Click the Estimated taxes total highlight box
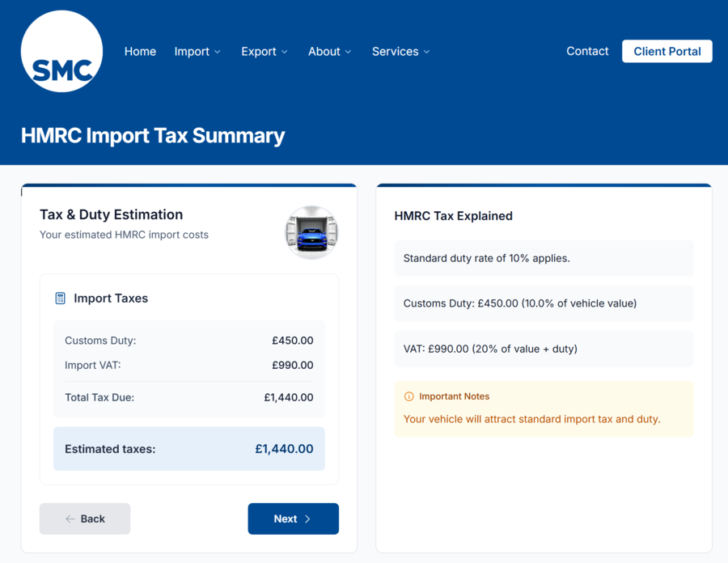The height and width of the screenshot is (563, 728). tap(188, 449)
